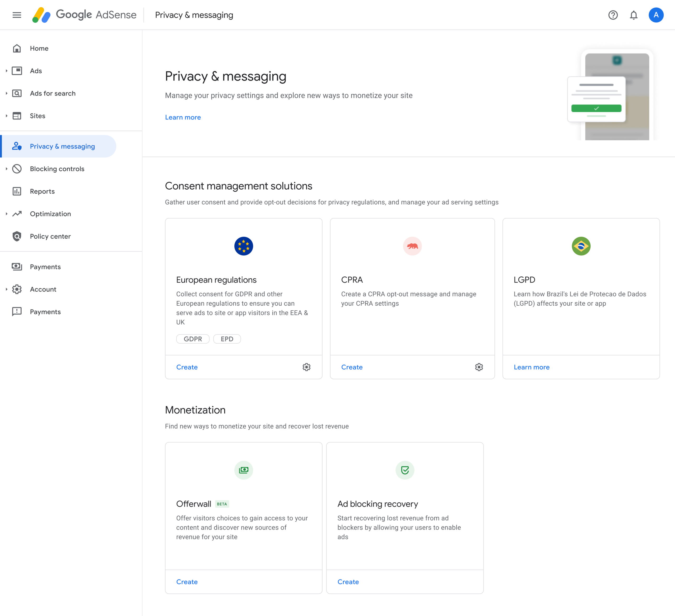The image size is (675, 616).
Task: Expand the Optimization section arrow
Action: (x=6, y=214)
